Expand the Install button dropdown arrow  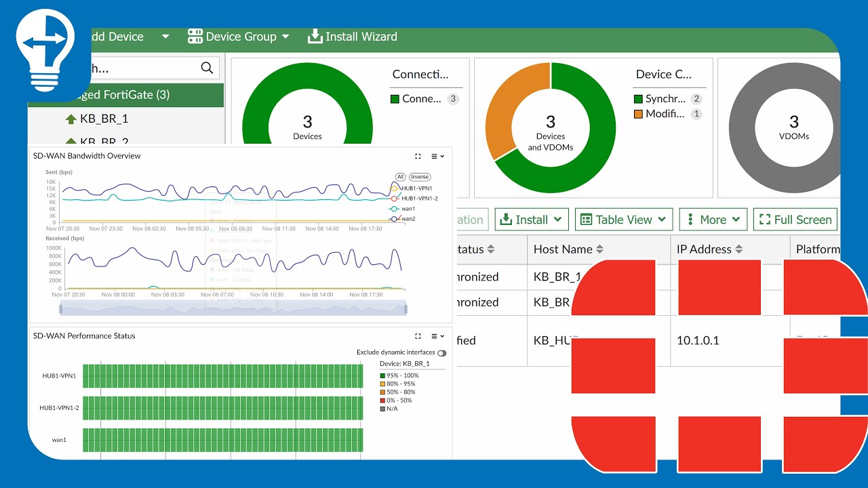coord(557,220)
